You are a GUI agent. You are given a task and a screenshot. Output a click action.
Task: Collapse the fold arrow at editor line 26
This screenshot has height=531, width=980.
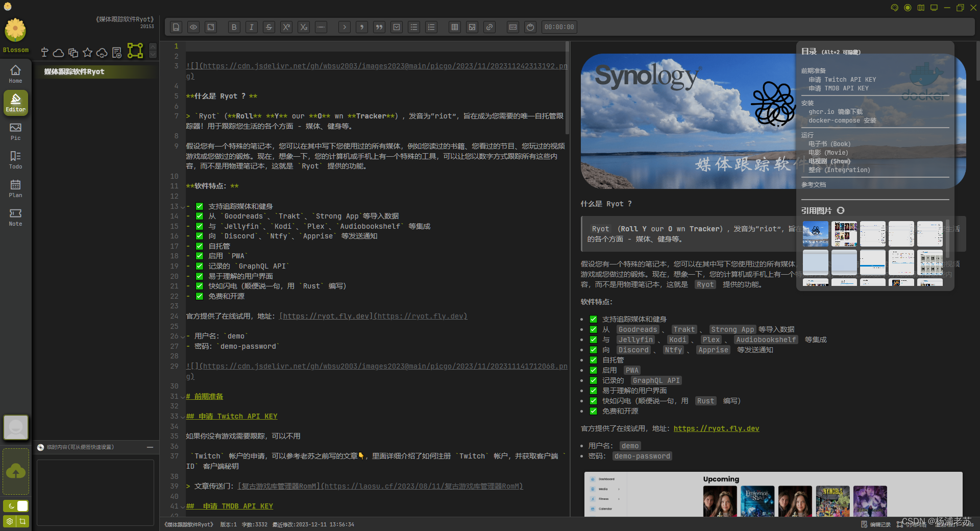[x=183, y=336]
